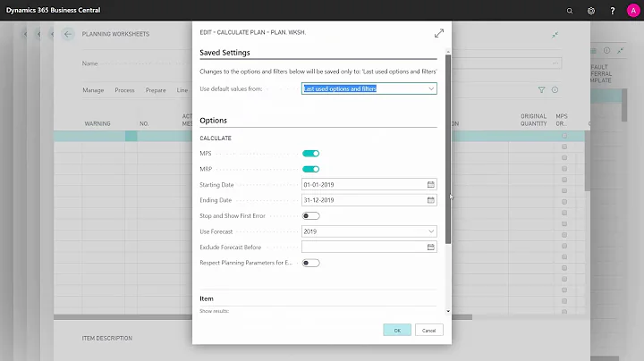Open the Manage menu in Planning Worksheets
This screenshot has width=644, height=361.
(x=93, y=90)
